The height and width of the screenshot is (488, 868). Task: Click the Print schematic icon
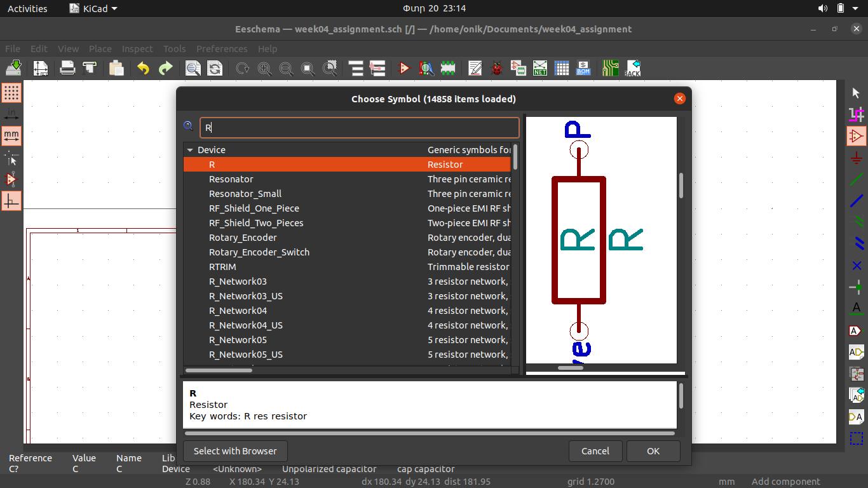click(67, 68)
